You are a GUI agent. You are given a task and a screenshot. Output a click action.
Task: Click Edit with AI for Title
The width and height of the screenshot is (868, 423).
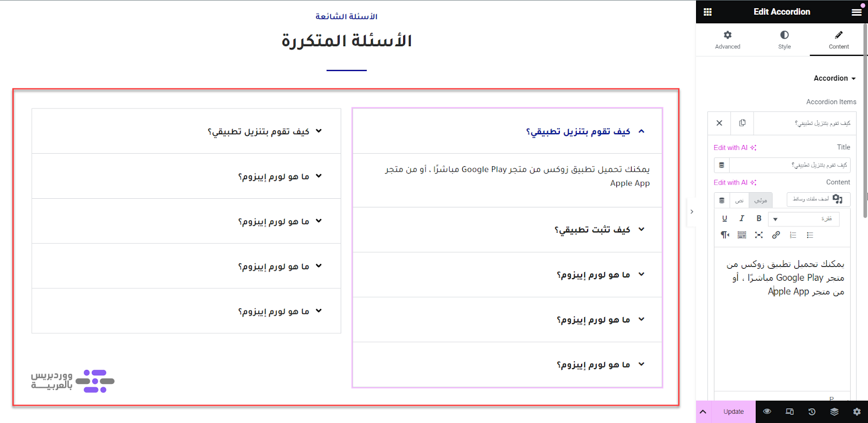click(735, 148)
